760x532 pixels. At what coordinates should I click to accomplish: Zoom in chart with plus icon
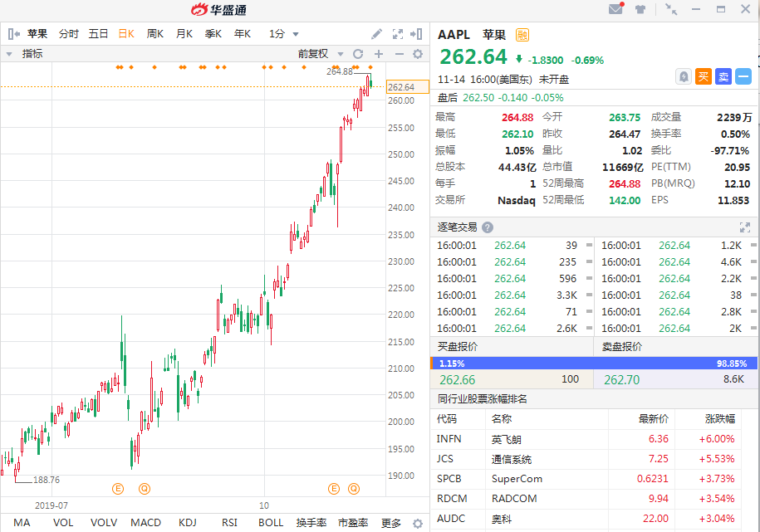pyautogui.click(x=379, y=54)
